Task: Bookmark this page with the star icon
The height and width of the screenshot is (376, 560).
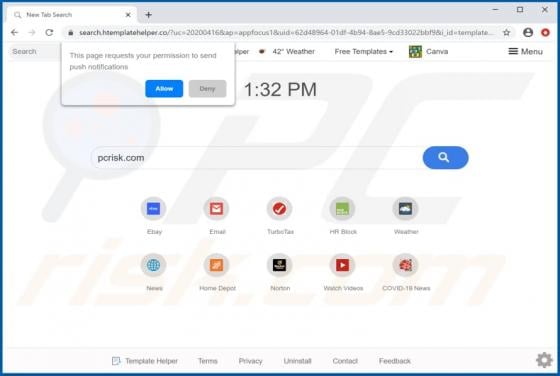Action: point(506,32)
